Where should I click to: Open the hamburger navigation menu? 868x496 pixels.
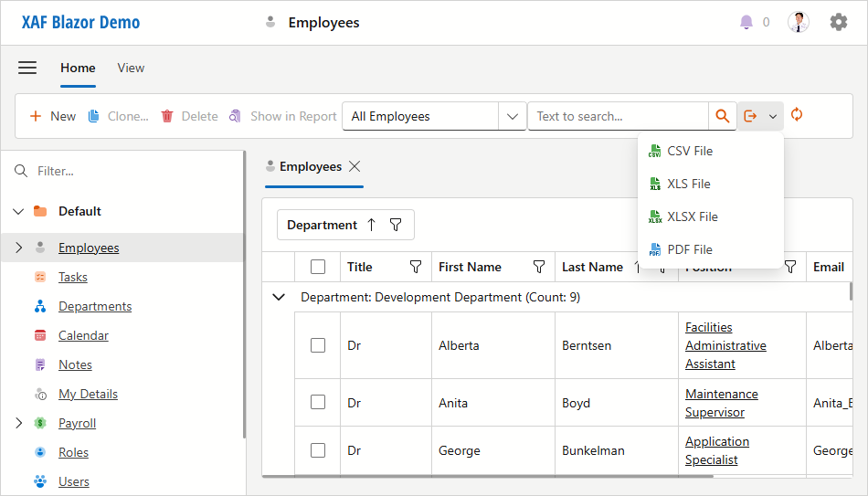tap(27, 69)
